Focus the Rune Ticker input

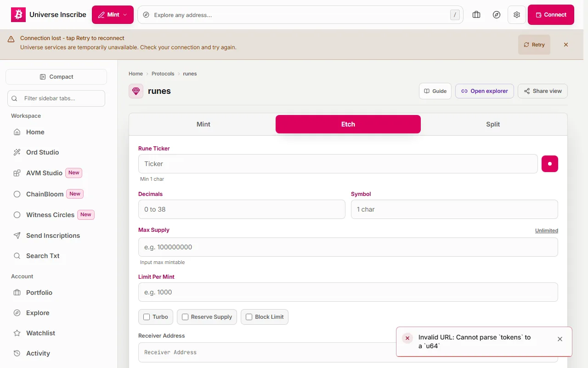click(338, 164)
